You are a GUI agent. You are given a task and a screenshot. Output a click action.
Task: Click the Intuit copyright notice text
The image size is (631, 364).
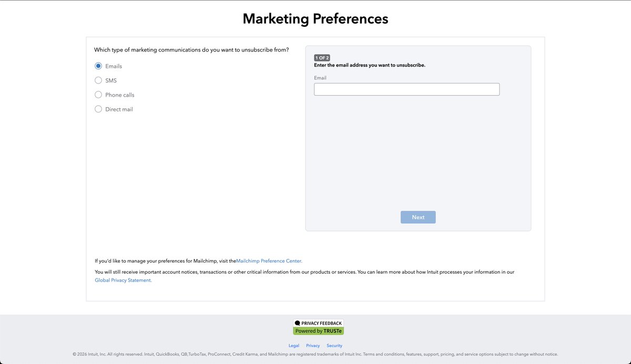click(x=315, y=355)
